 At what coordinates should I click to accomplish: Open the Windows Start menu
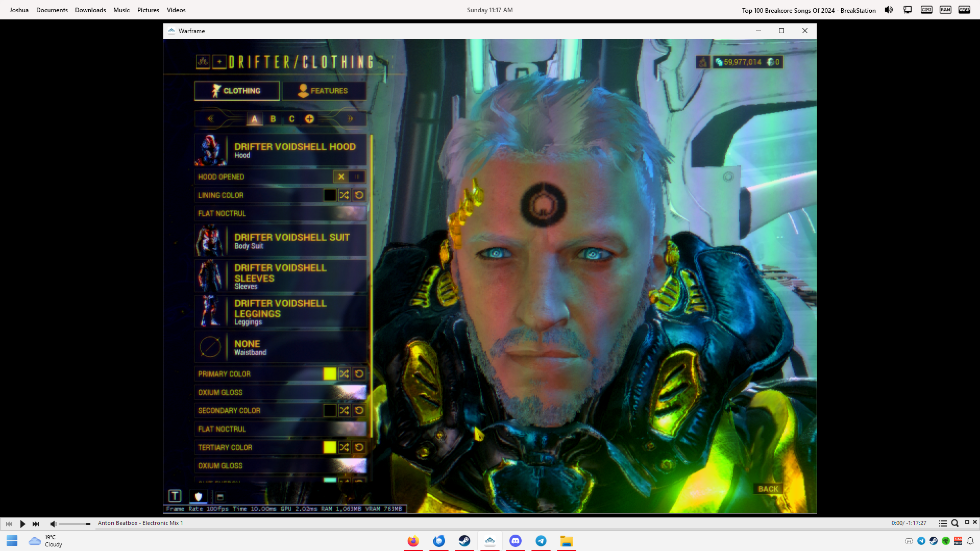[12, 541]
